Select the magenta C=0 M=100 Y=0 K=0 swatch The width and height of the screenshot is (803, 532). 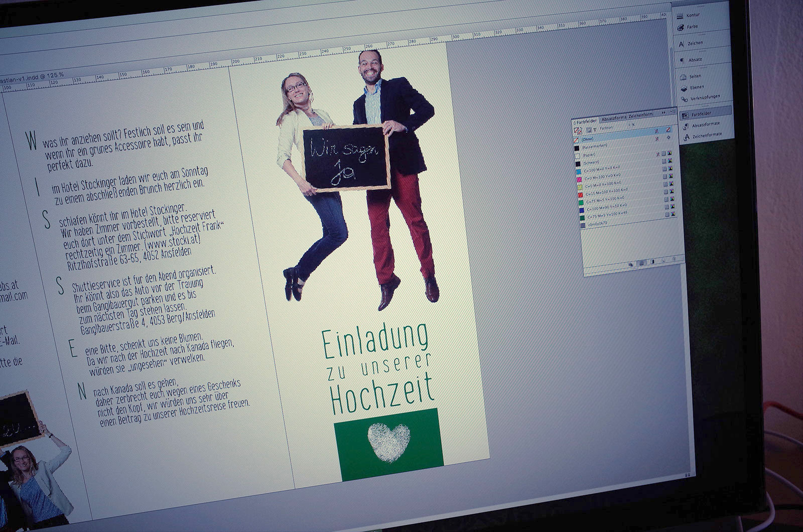coord(625,175)
